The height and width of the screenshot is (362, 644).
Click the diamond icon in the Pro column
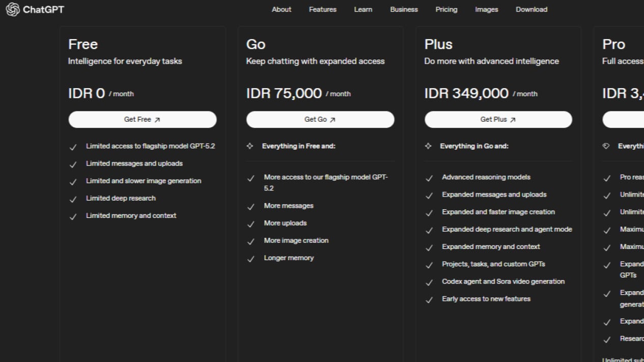coord(606,146)
